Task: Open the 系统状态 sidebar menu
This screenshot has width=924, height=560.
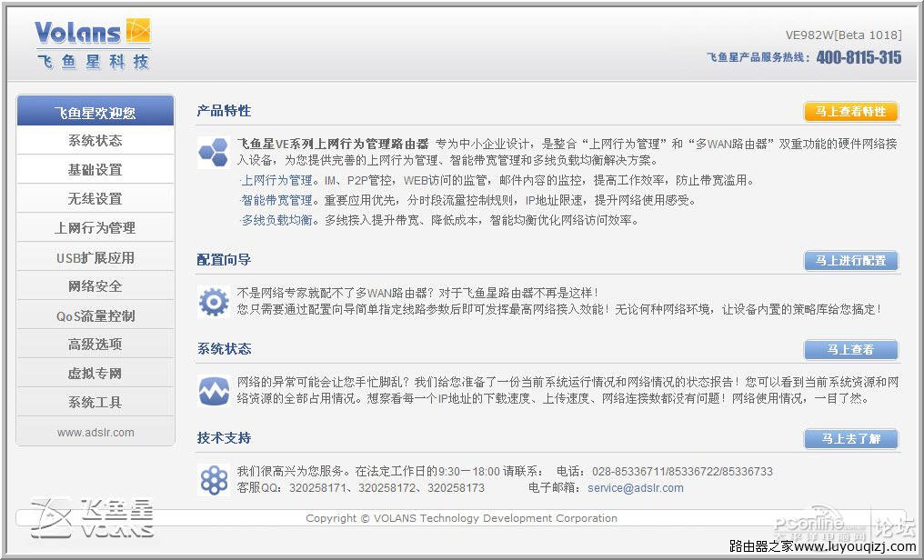Action: pyautogui.click(x=95, y=141)
